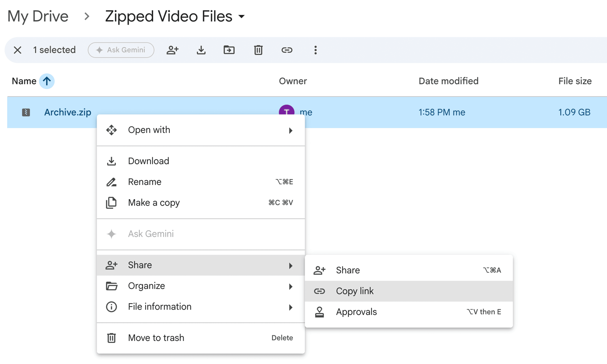Click the person-add icon beside context menu Share
This screenshot has height=364, width=607.
pyautogui.click(x=111, y=265)
